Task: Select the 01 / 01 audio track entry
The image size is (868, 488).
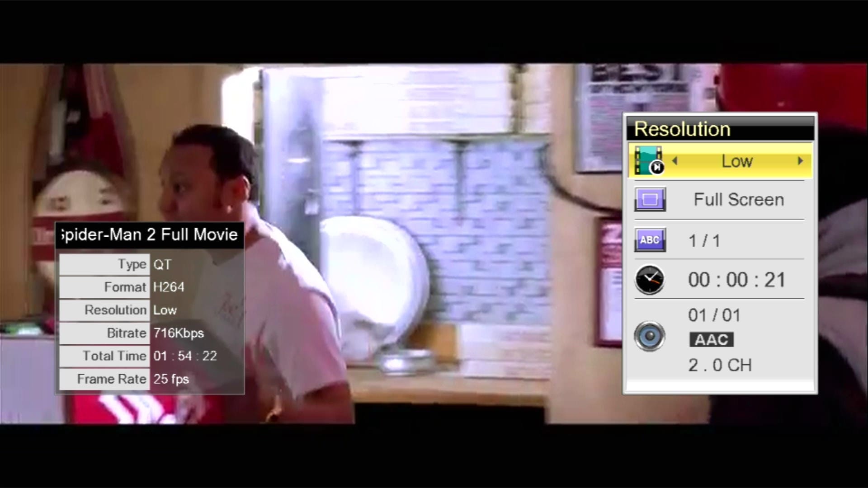Action: tap(714, 315)
